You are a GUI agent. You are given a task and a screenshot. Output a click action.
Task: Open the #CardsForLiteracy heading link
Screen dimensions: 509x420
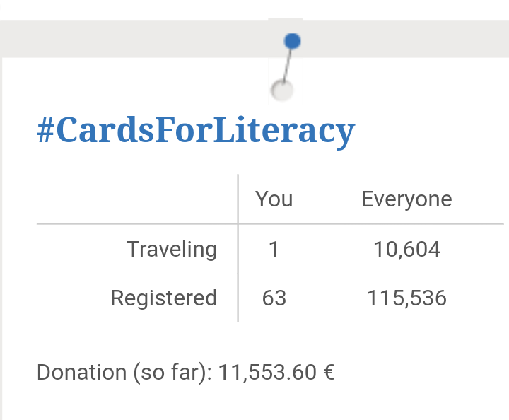(196, 131)
